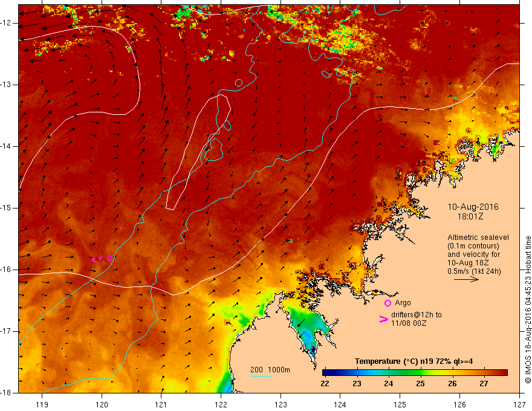The width and height of the screenshot is (532, 411).
Task: Click the longitude '119' axis label
Action: (42, 404)
